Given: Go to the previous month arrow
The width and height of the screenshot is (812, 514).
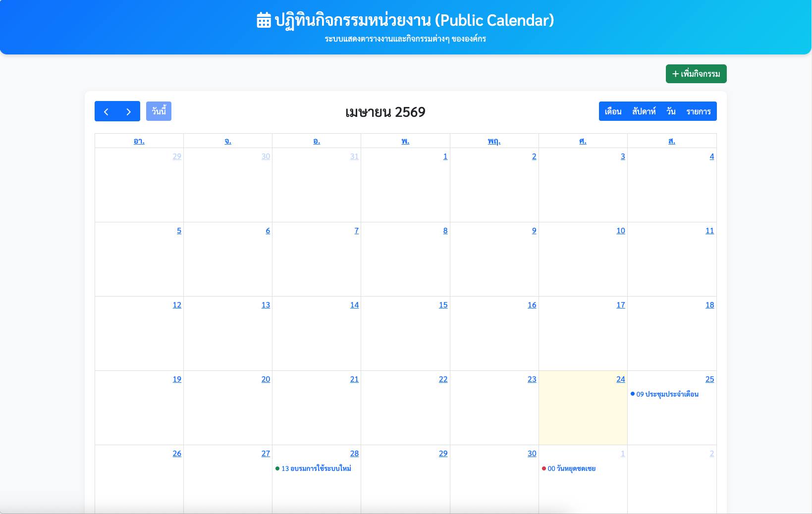Looking at the screenshot, I should point(106,111).
